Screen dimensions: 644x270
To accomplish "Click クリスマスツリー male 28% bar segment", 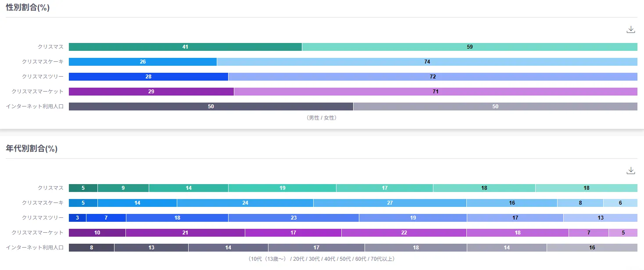I will click(x=148, y=77).
